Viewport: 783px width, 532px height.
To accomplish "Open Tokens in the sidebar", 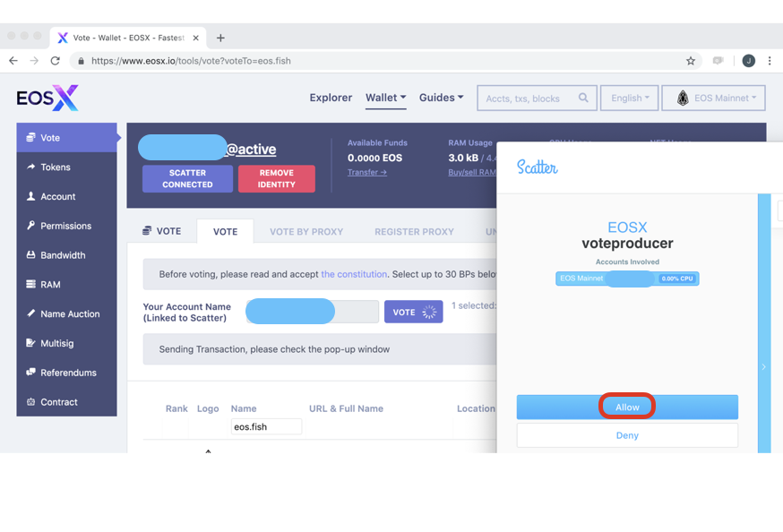I will point(66,167).
